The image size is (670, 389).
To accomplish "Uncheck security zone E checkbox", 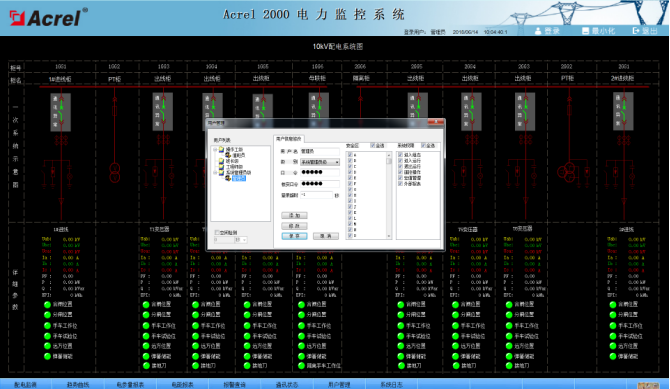I will (x=350, y=178).
